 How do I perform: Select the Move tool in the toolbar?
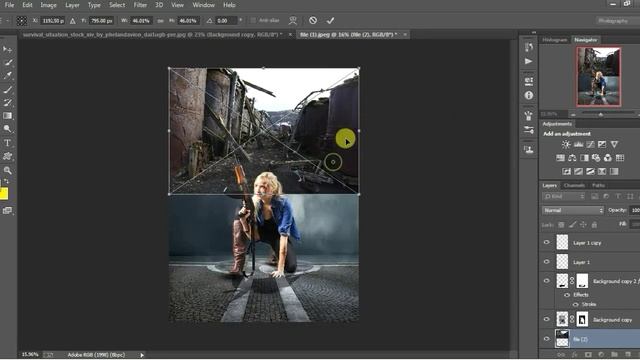pos(7,49)
